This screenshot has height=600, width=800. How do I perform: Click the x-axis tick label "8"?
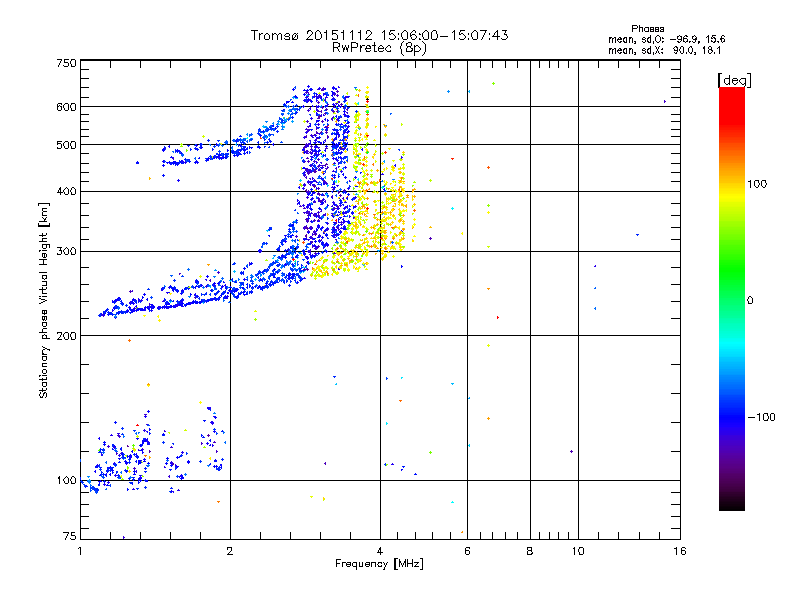click(530, 551)
